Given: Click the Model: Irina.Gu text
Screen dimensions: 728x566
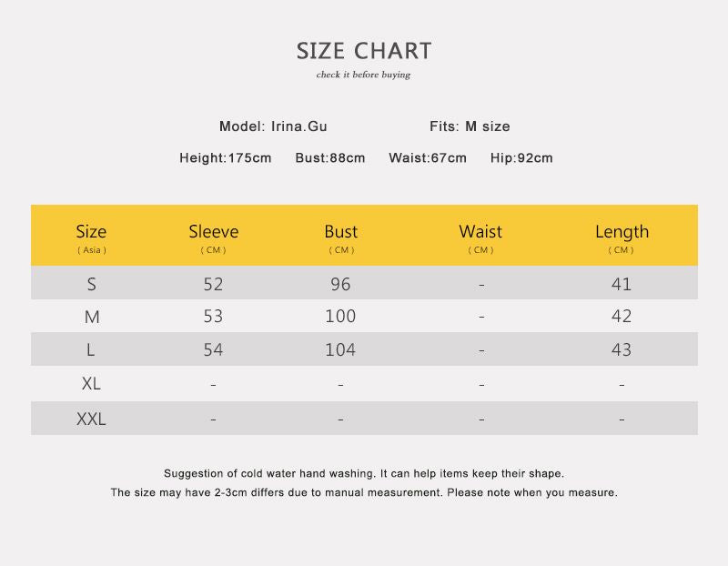Looking at the screenshot, I should (x=272, y=126).
